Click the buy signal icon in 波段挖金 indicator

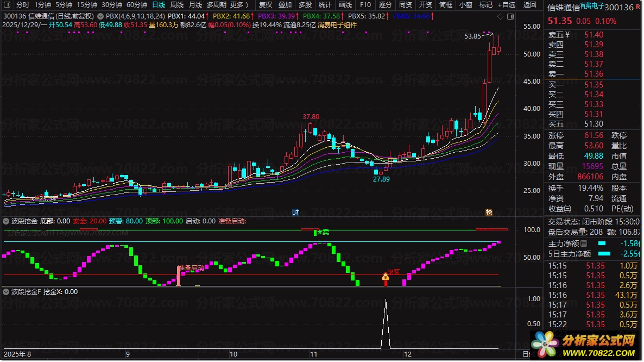[x=386, y=277]
